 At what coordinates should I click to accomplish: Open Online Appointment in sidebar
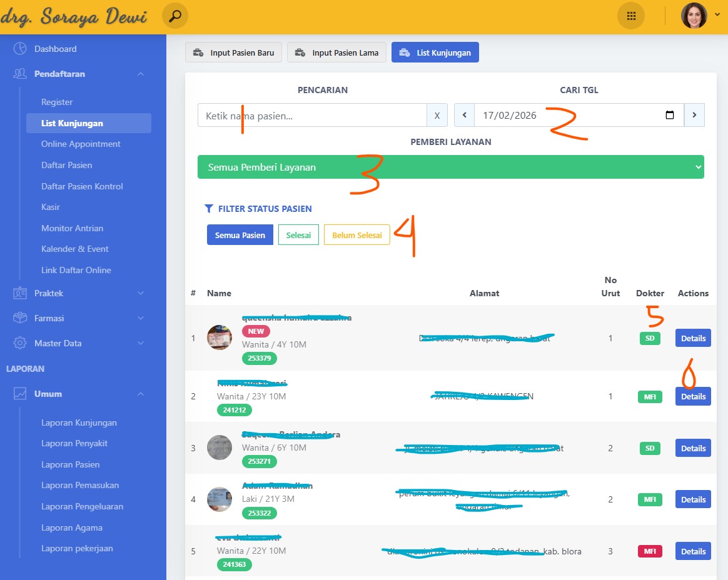click(x=81, y=144)
